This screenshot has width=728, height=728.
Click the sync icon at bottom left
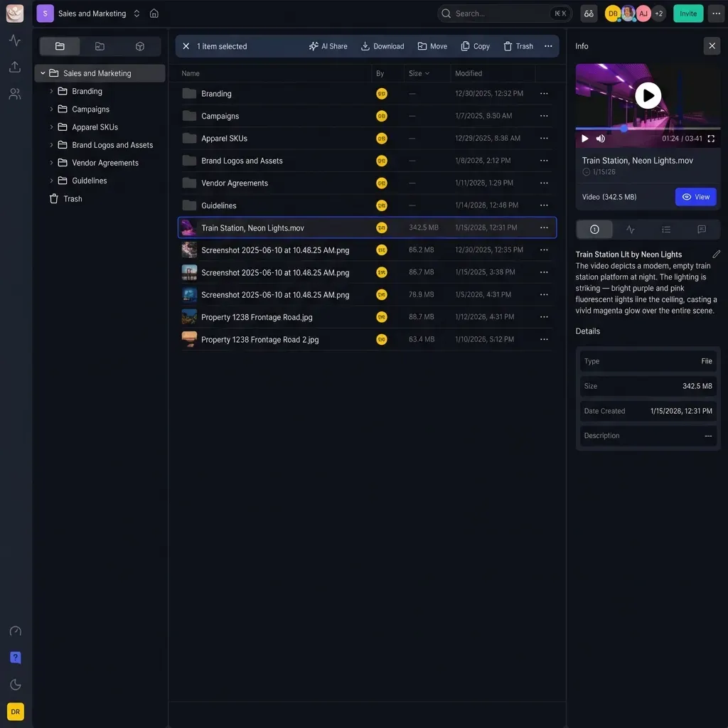[x=15, y=631]
